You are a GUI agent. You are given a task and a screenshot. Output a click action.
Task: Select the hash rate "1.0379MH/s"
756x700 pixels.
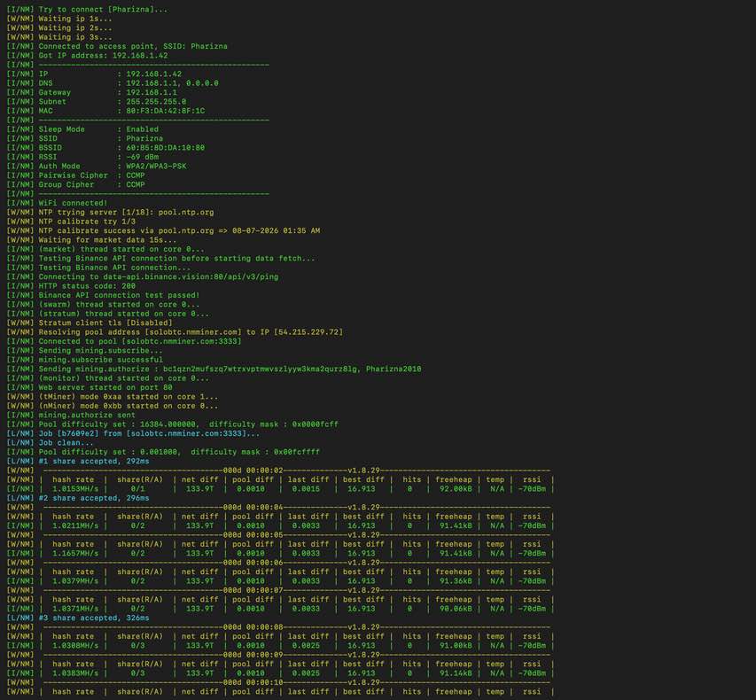[x=75, y=581]
